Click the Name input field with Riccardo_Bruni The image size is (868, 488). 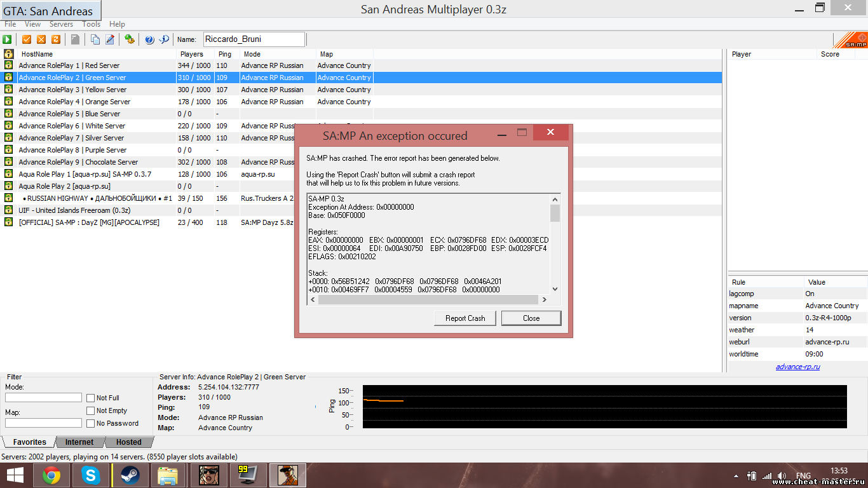[254, 39]
